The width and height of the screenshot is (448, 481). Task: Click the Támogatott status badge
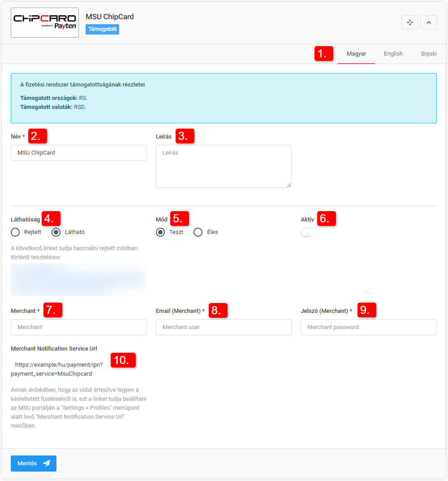point(102,30)
